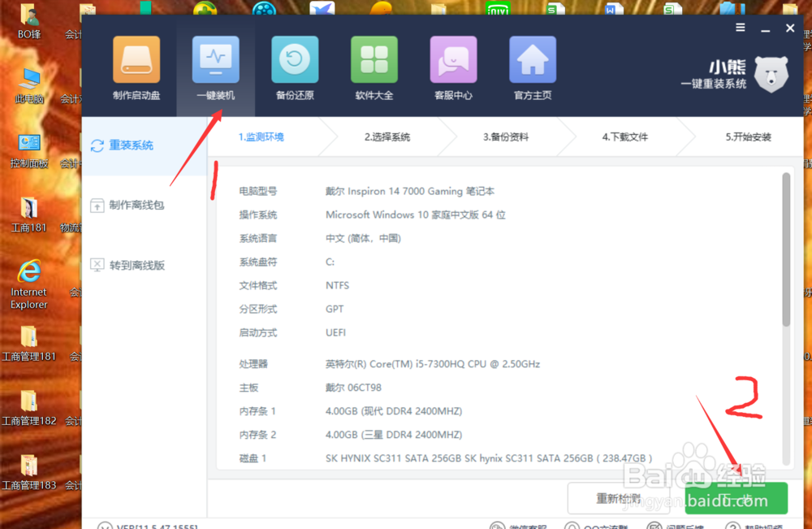812x529 pixels.
Task: Open the 2.选择系统 step tab
Action: [388, 137]
